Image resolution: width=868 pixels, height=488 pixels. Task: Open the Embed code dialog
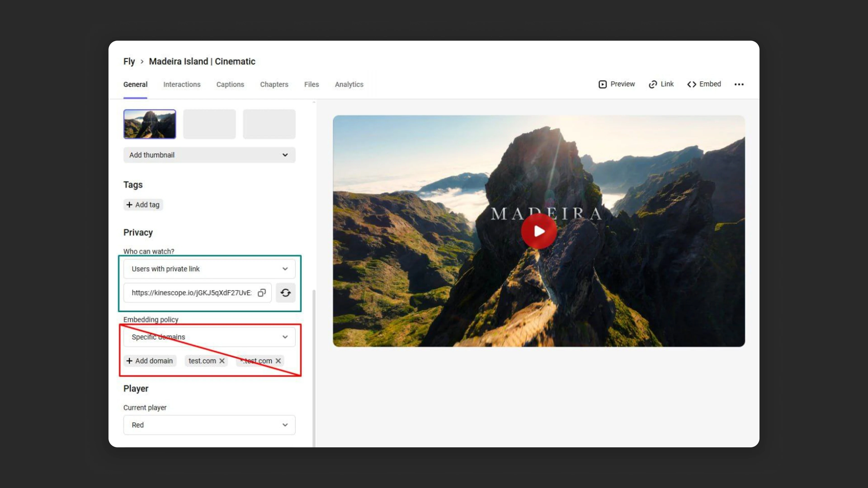click(x=704, y=84)
